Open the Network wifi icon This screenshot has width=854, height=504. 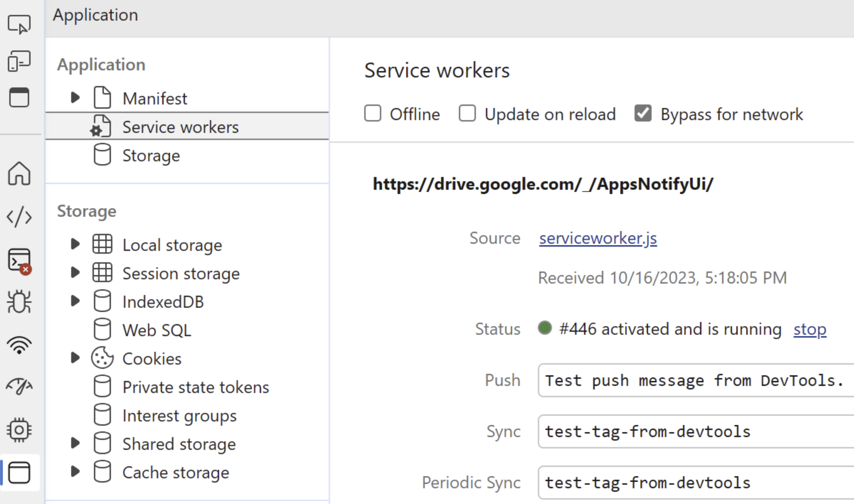tap(19, 345)
